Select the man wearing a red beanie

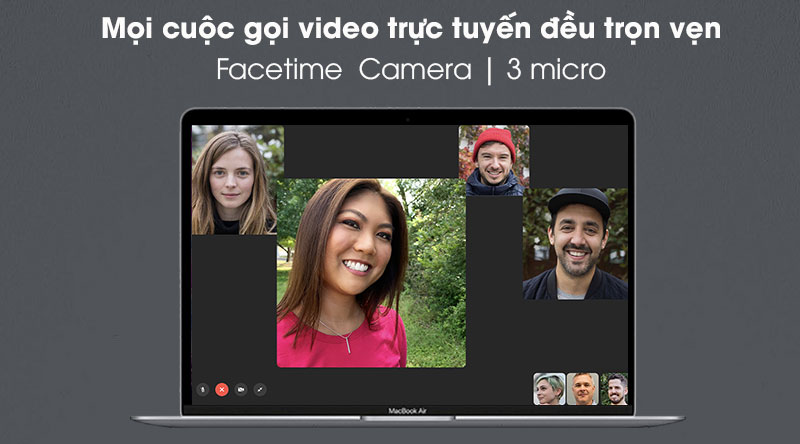494,161
